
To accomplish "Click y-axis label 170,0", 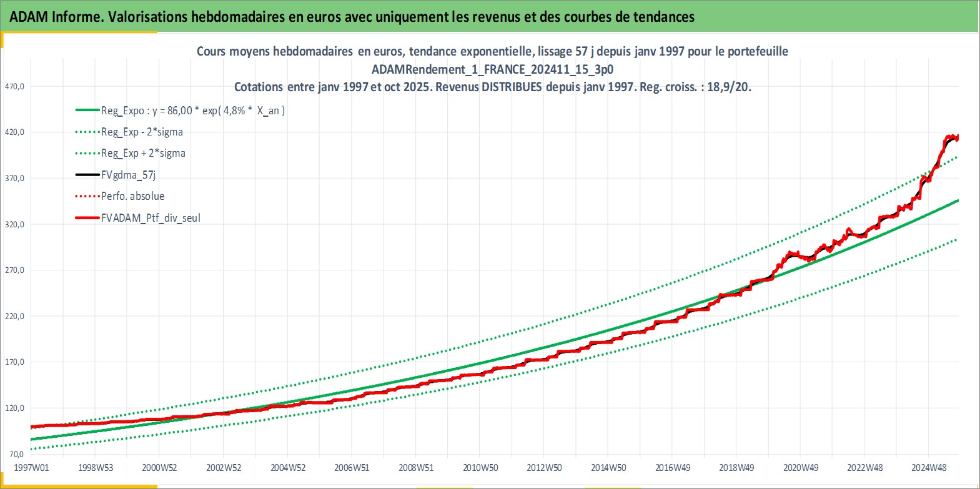I will click(x=14, y=362).
